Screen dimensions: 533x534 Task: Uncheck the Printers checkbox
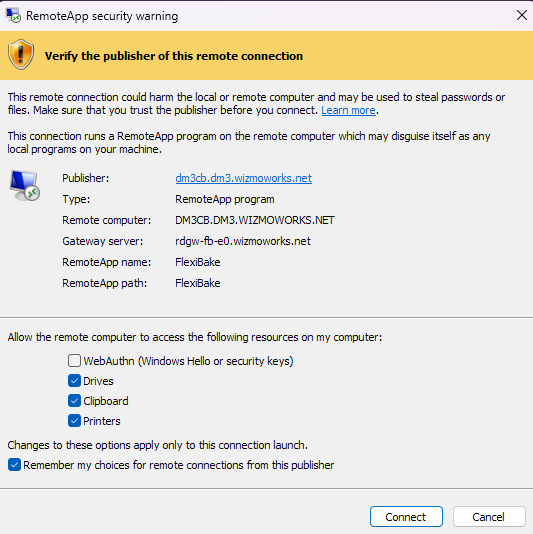point(74,421)
